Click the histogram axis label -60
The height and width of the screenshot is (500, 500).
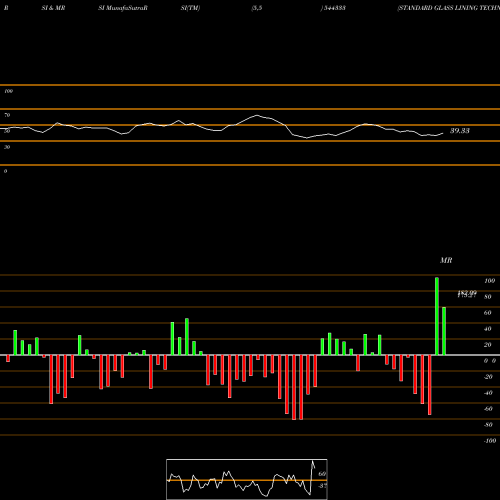pos(488,409)
